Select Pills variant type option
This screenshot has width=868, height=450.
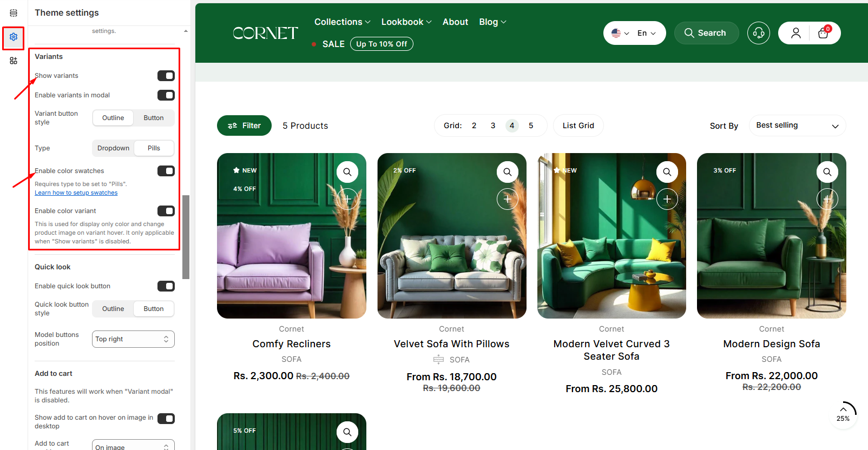pyautogui.click(x=154, y=148)
